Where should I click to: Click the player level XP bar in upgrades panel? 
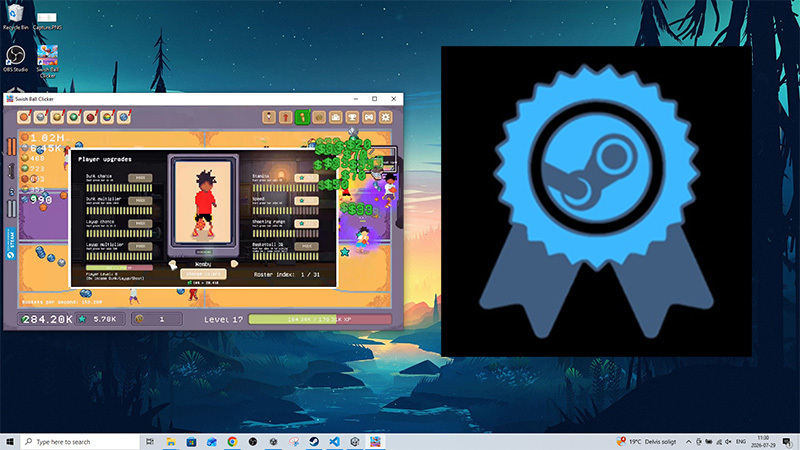point(119,267)
